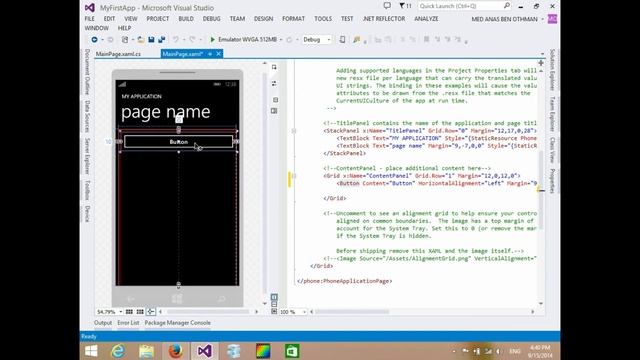Open the code editor 100 % zoom dropdown

click(304, 312)
